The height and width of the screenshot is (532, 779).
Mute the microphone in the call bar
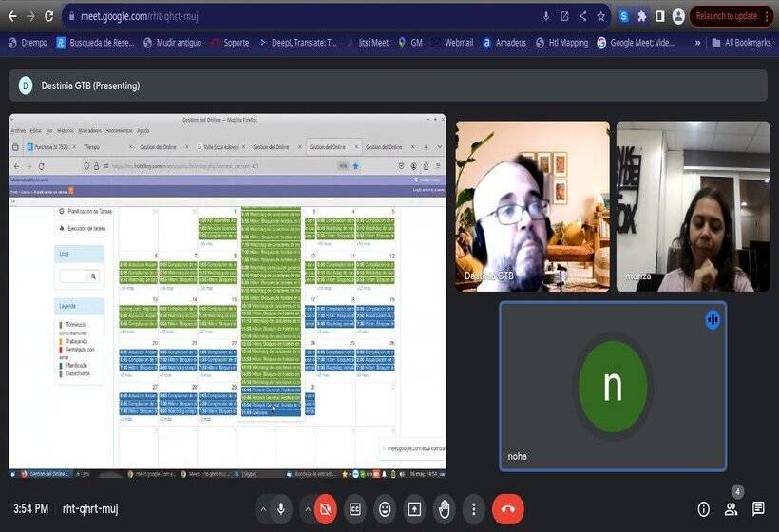[281, 509]
